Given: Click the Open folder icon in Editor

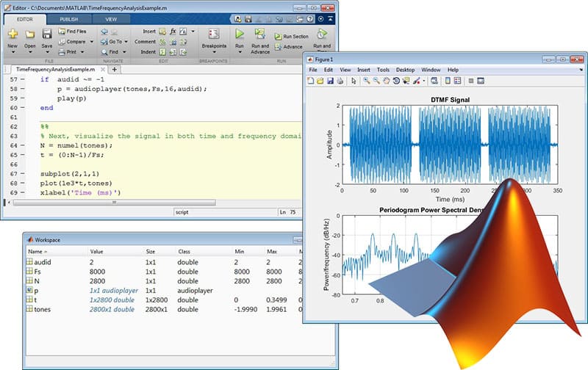Looking at the screenshot, I should pos(29,34).
